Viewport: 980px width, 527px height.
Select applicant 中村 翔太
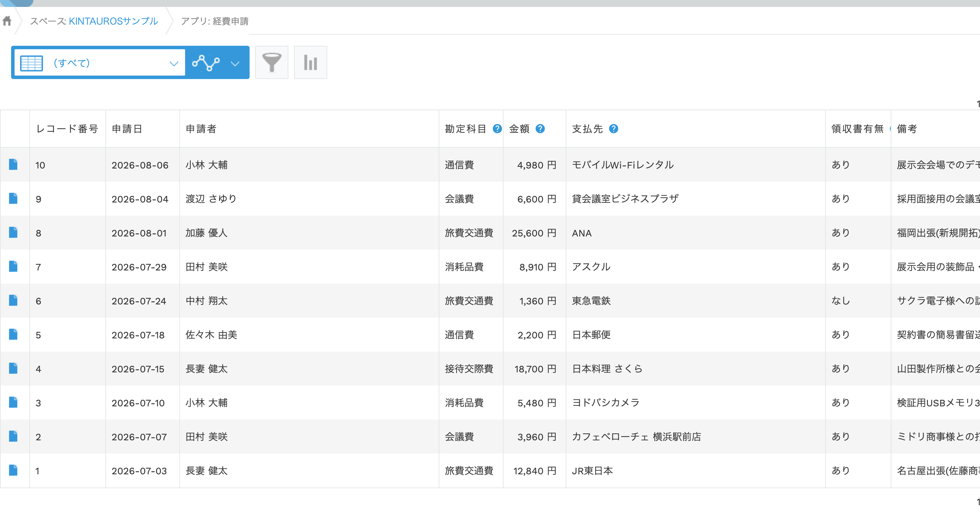(207, 301)
